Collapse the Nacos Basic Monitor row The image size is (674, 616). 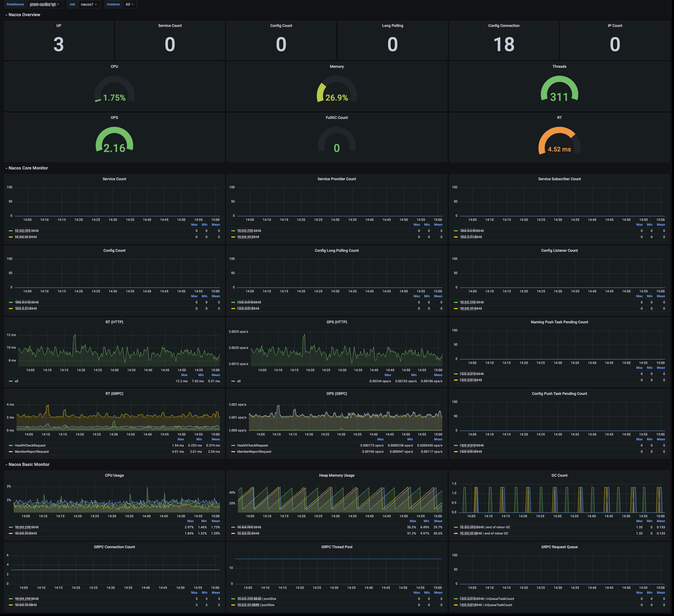29,464
